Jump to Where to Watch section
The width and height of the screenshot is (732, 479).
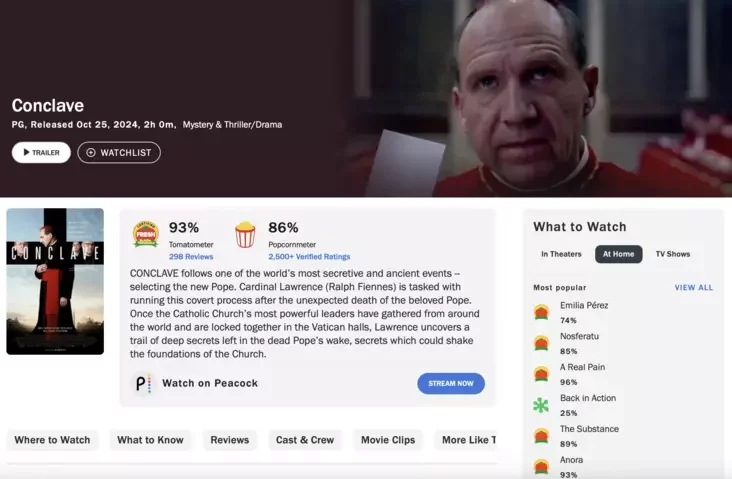(x=52, y=440)
